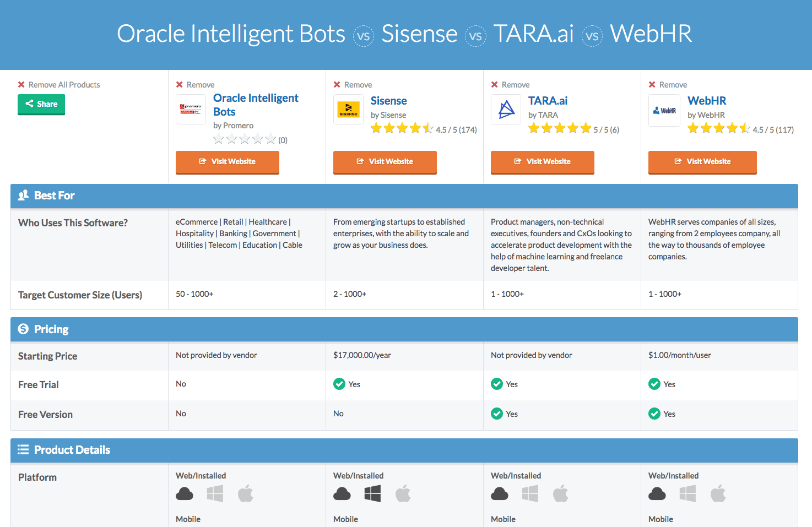This screenshot has height=527, width=812.
Task: Click the 50 - 1000+ customer size
Action: [194, 294]
